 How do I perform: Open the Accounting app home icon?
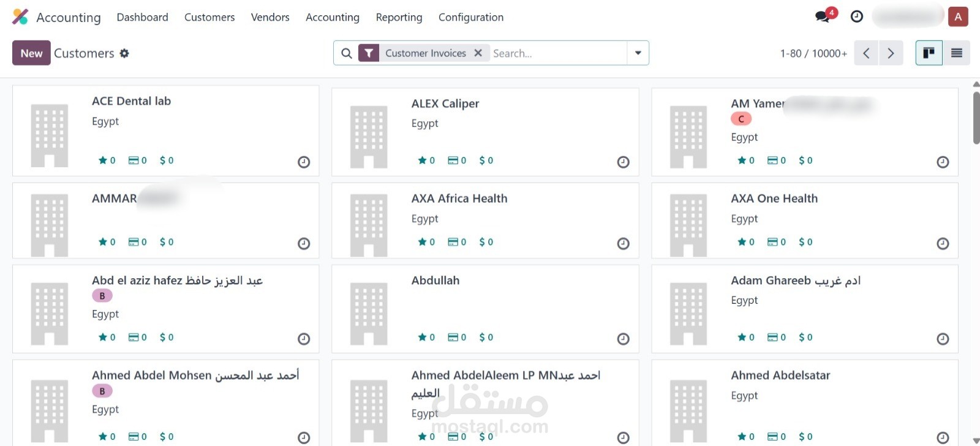point(20,17)
